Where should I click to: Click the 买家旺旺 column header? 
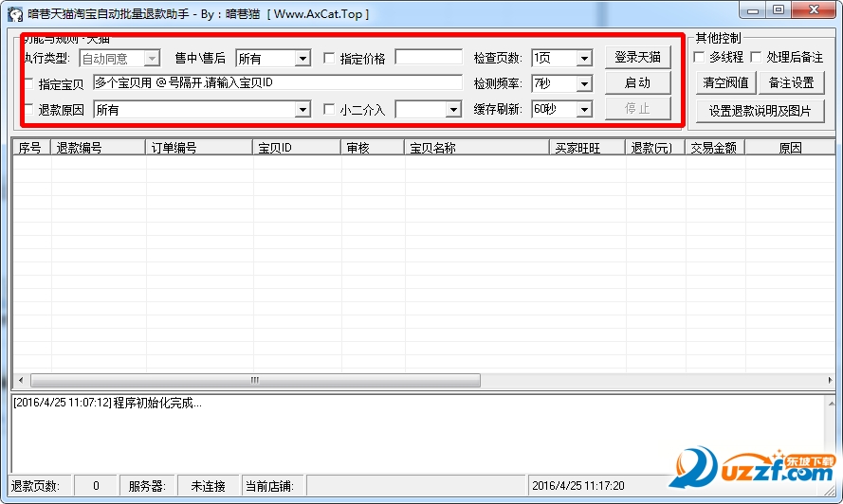coord(587,148)
